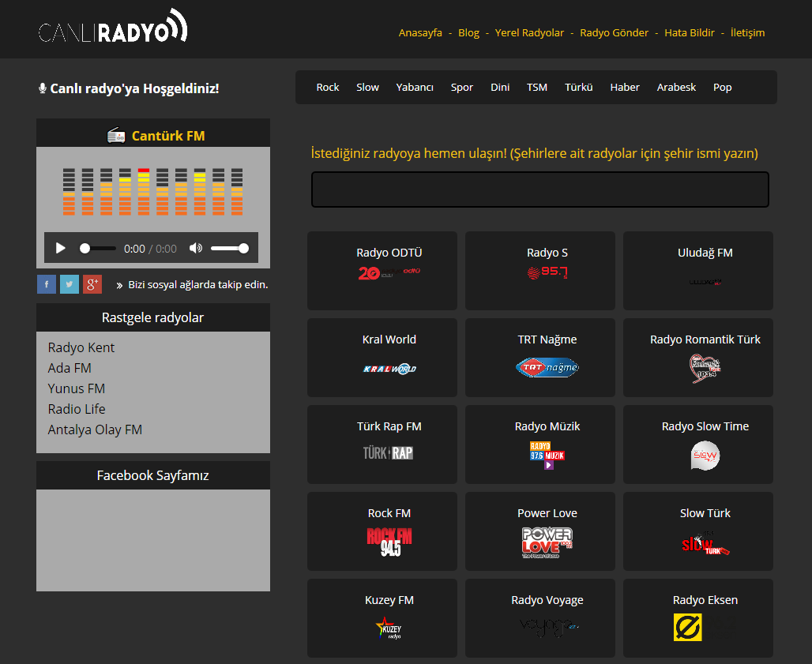Open Radio Life from random radios
Image resolution: width=812 pixels, height=664 pixels.
[77, 409]
